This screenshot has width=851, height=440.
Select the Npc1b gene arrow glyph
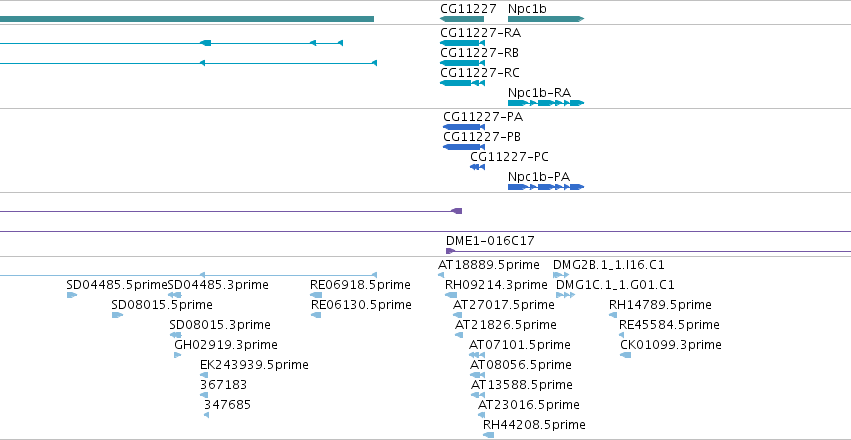coord(546,19)
